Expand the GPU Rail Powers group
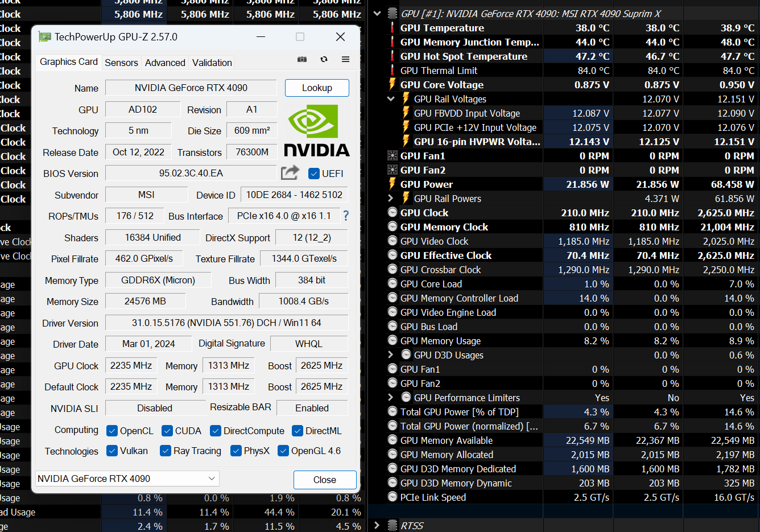The image size is (760, 532). coord(391,199)
